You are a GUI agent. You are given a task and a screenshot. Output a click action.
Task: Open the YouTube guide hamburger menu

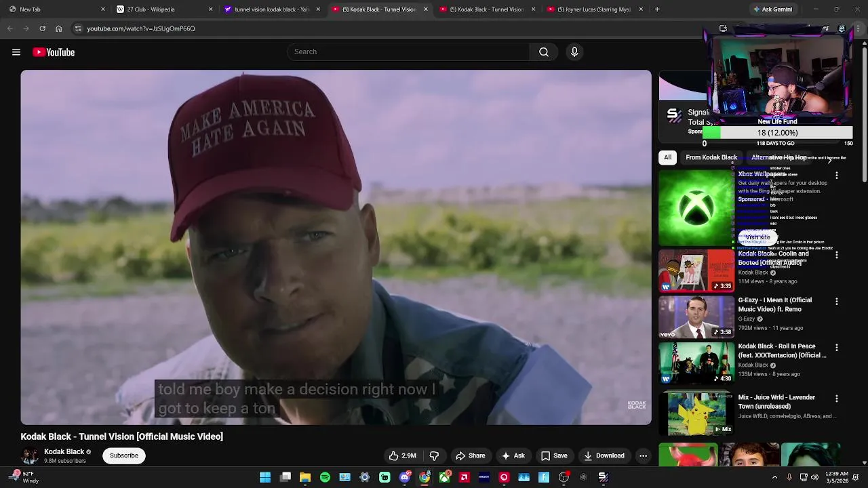[16, 52]
